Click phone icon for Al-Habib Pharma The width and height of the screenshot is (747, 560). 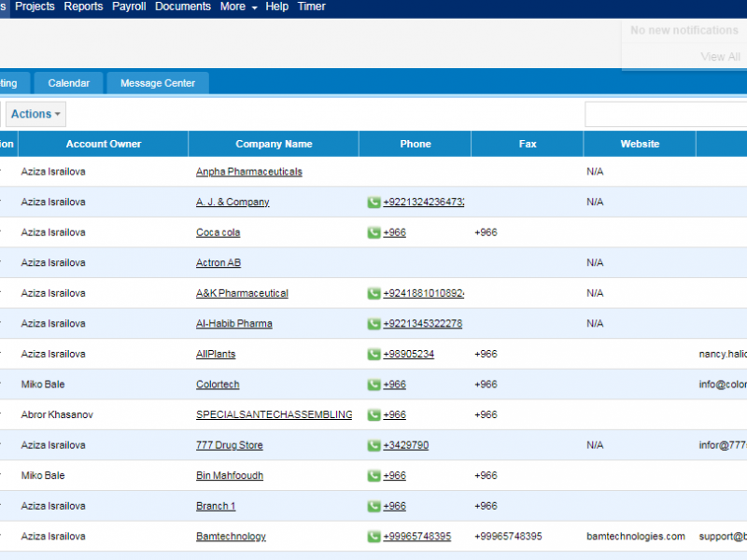374,324
